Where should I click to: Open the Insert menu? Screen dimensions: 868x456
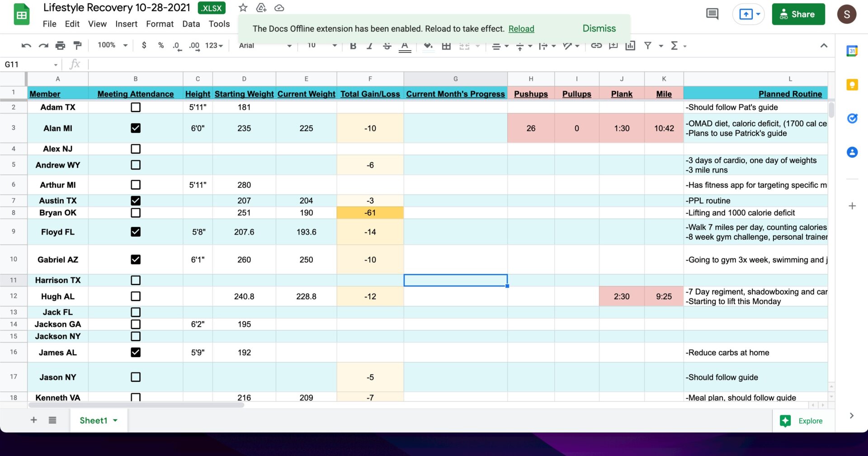(126, 24)
